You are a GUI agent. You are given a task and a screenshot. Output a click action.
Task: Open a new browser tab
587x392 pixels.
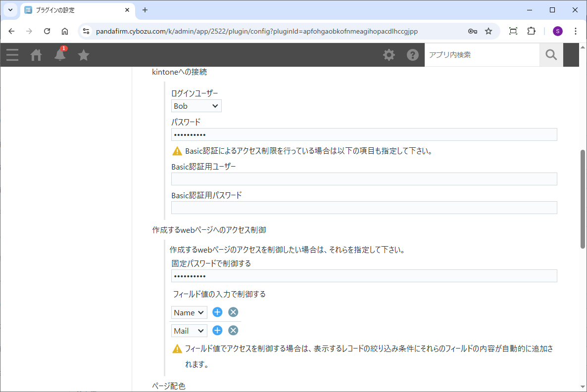145,10
